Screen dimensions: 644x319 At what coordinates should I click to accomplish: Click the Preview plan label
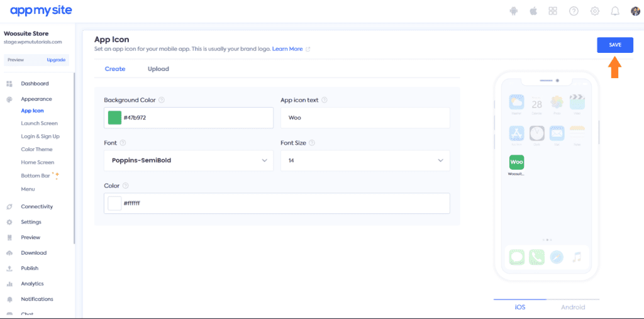tap(16, 60)
